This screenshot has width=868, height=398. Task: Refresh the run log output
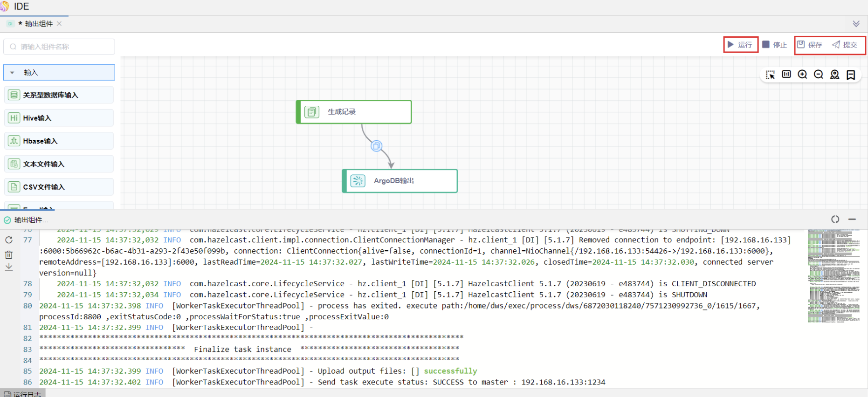click(9, 240)
